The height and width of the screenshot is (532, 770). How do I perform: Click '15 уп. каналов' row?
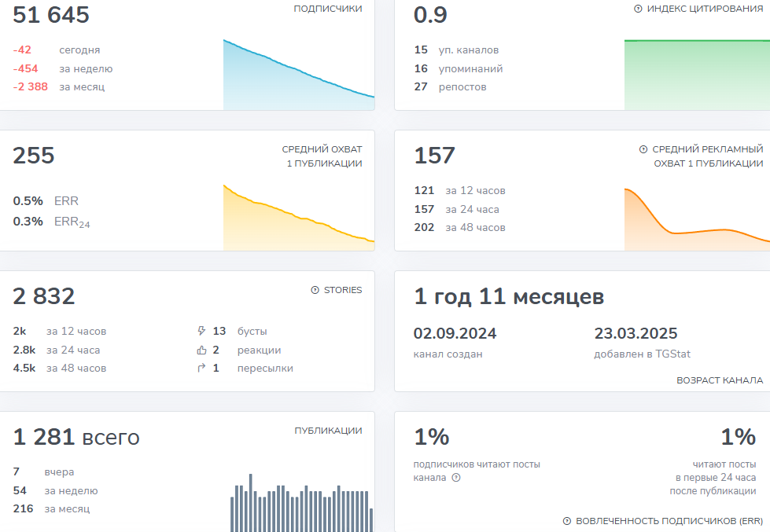point(456,50)
